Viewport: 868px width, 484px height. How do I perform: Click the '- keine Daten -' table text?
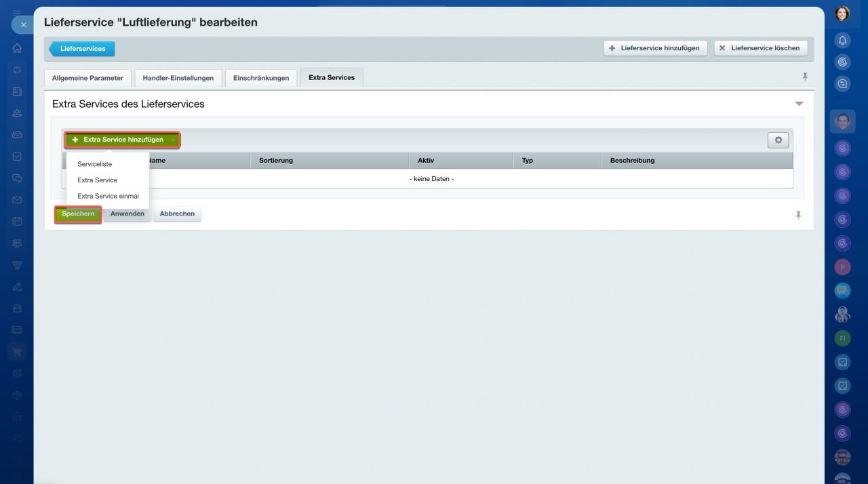431,179
